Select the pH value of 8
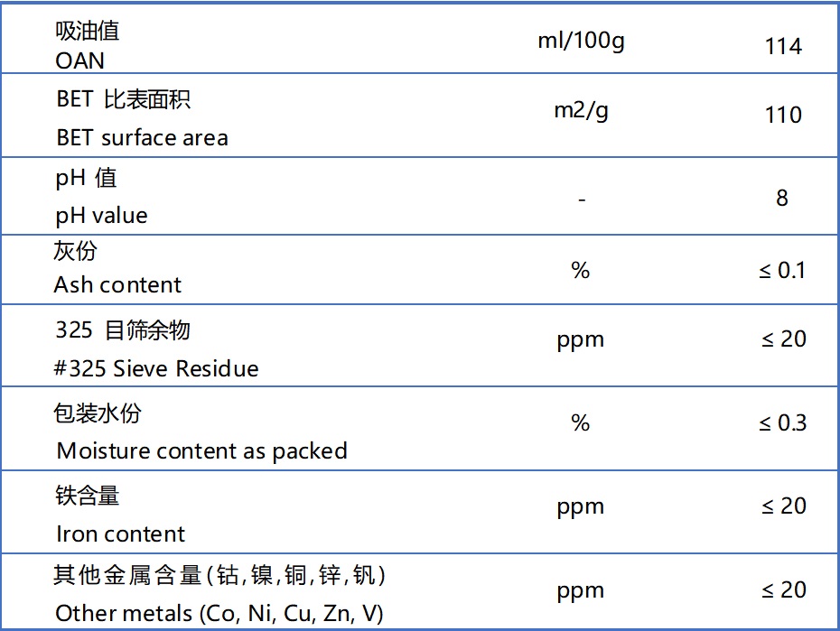The image size is (840, 631). (782, 198)
